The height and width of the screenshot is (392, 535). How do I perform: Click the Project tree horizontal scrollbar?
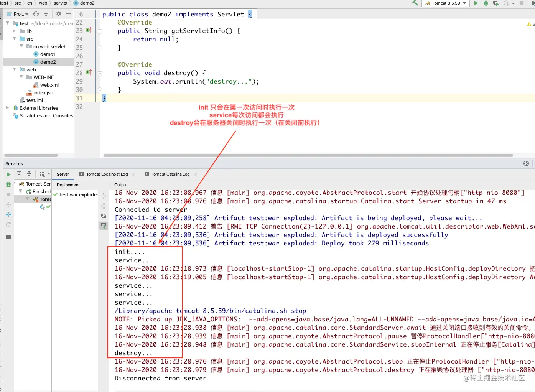point(31,155)
